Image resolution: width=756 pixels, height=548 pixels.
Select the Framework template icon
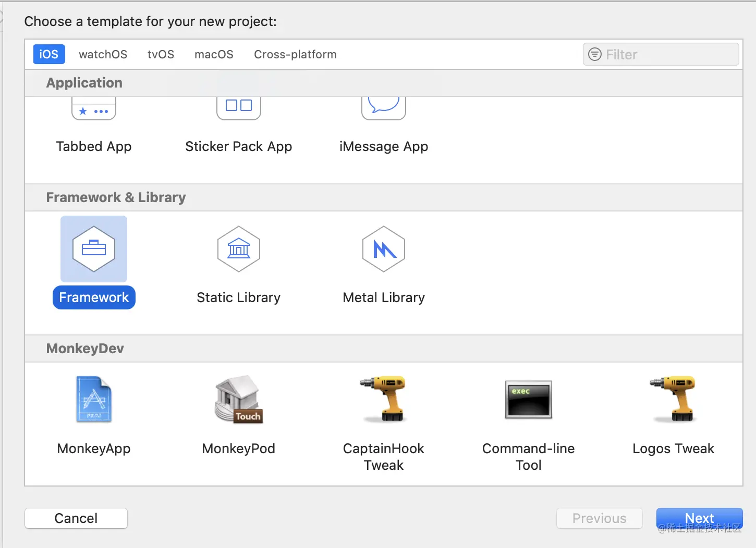tap(94, 249)
